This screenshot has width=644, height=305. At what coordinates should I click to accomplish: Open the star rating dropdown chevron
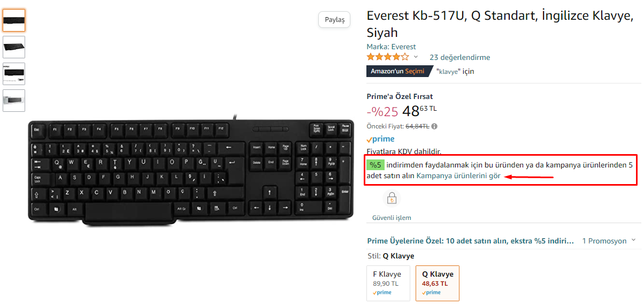point(416,57)
